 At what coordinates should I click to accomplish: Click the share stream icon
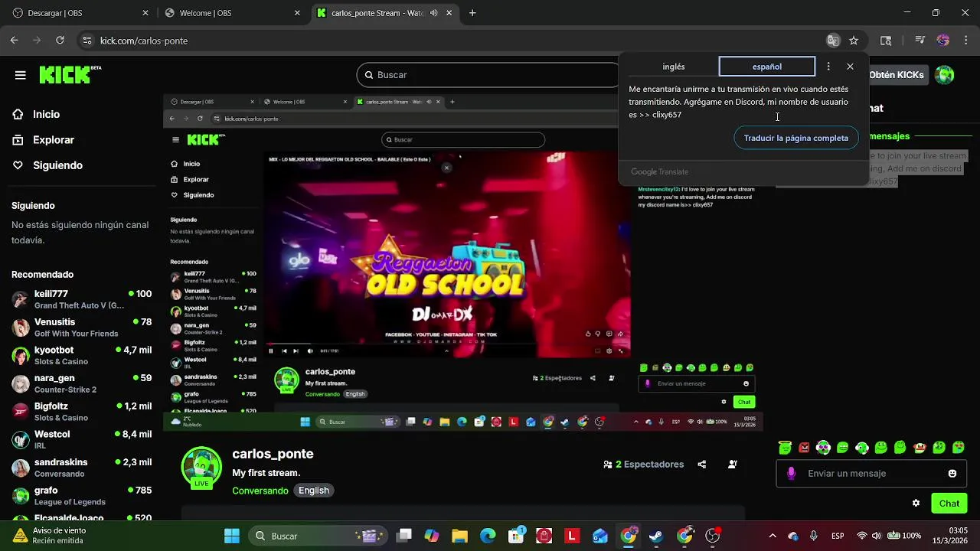pyautogui.click(x=702, y=465)
